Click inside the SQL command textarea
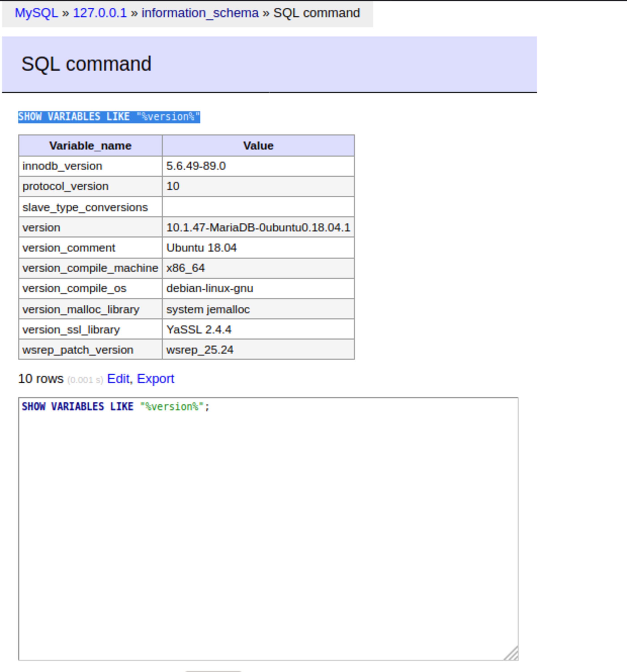The height and width of the screenshot is (672, 627). pos(268,527)
